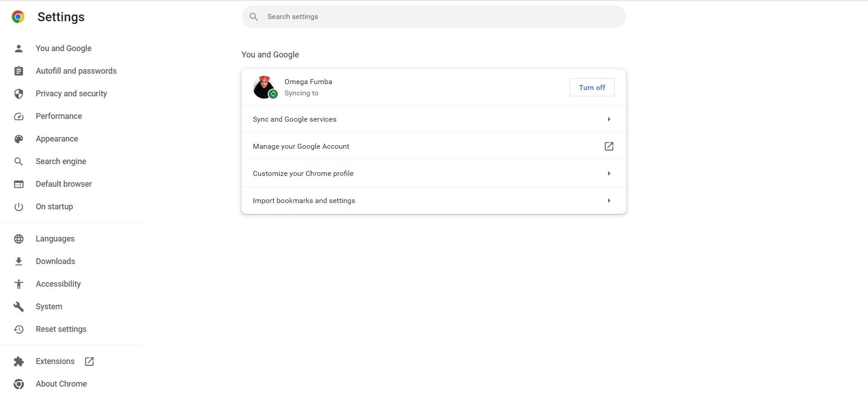Click the Privacy and security shield icon
The width and height of the screenshot is (868, 402).
point(19,94)
